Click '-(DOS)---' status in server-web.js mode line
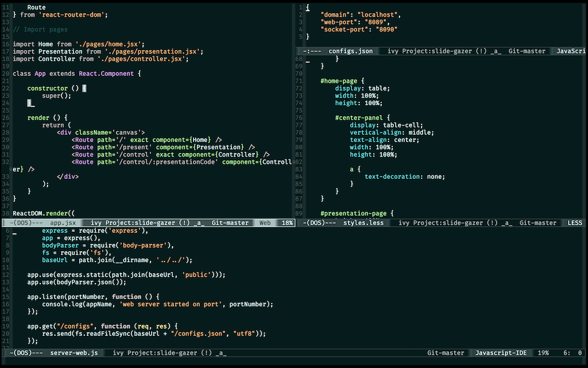 click(x=26, y=352)
